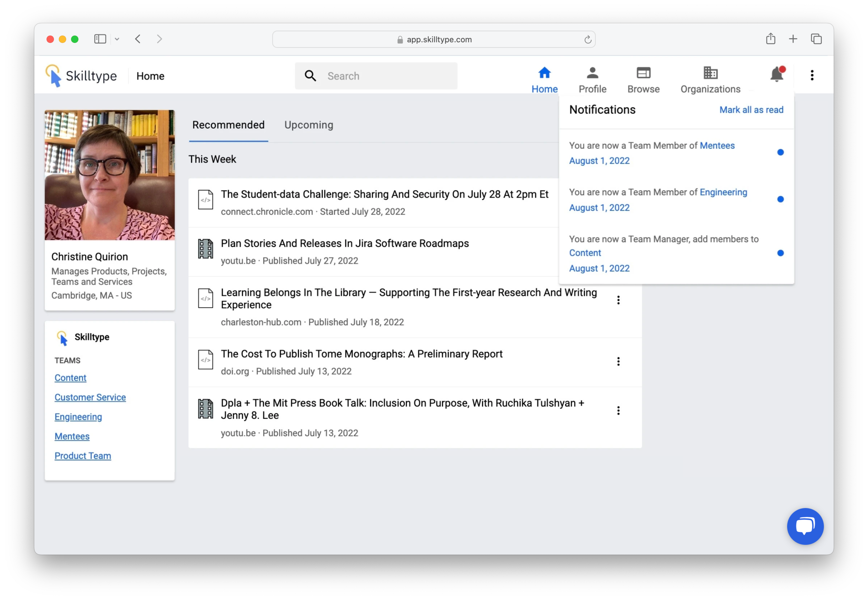Click the Home house icon
The height and width of the screenshot is (600, 868).
pyautogui.click(x=544, y=73)
